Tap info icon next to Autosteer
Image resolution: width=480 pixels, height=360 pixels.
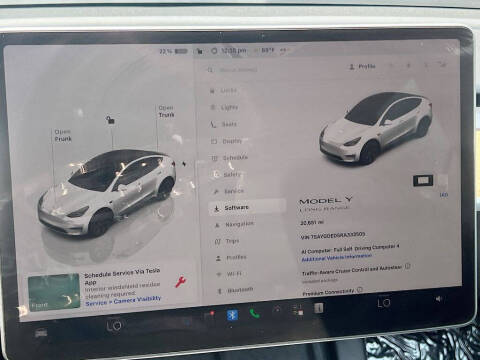(407, 266)
